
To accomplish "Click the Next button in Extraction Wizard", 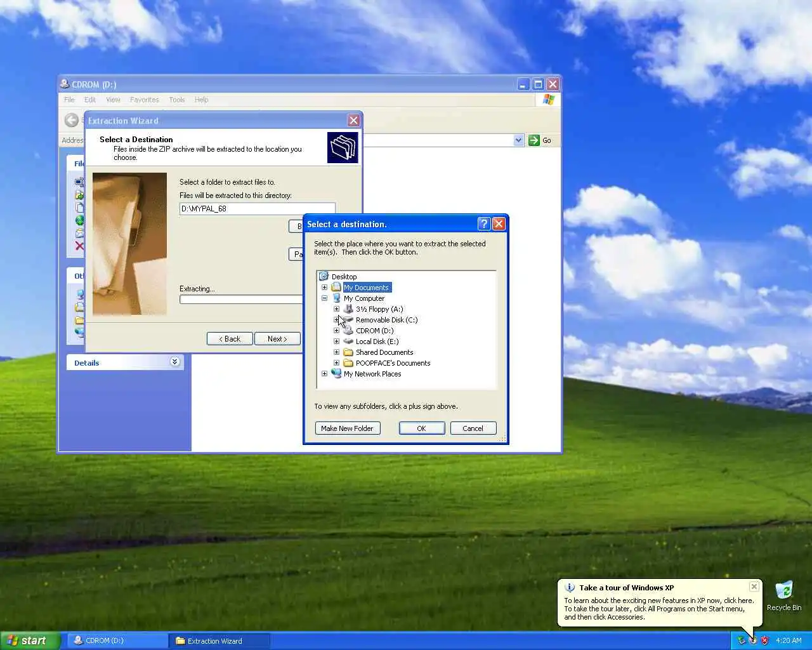I will 277,338.
